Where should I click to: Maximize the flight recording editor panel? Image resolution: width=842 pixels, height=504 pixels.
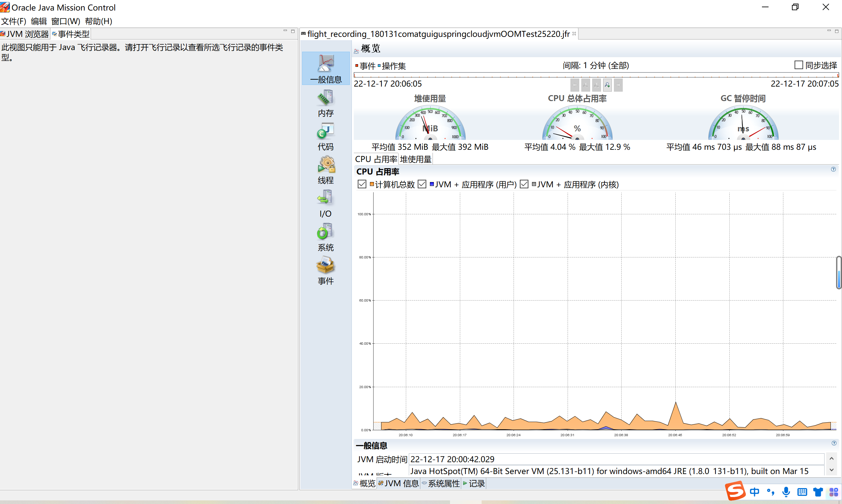click(836, 31)
